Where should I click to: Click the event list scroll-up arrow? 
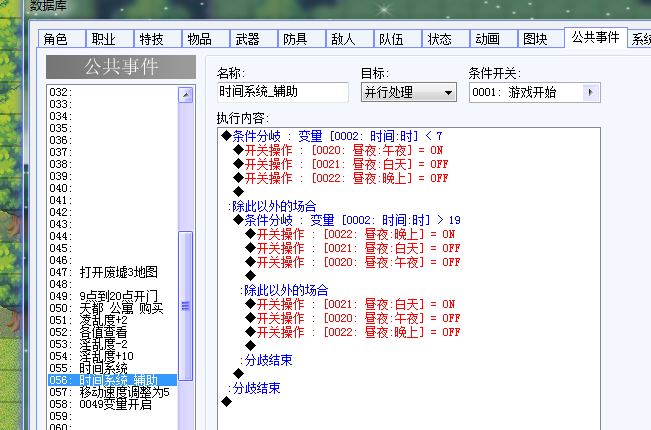pyautogui.click(x=186, y=95)
